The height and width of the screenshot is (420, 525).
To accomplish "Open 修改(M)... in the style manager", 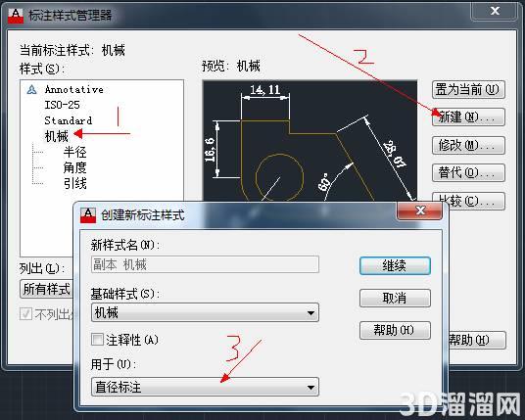I will [x=468, y=145].
